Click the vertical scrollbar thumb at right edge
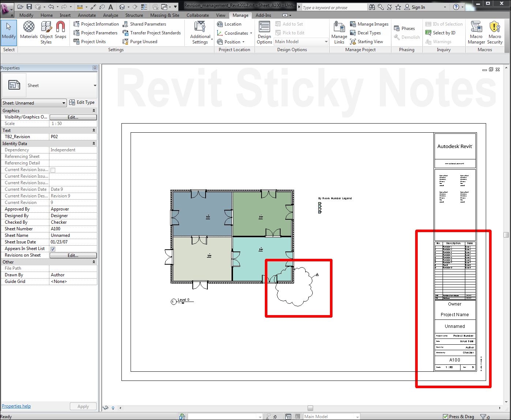The width and height of the screenshot is (511, 420). pos(506,235)
